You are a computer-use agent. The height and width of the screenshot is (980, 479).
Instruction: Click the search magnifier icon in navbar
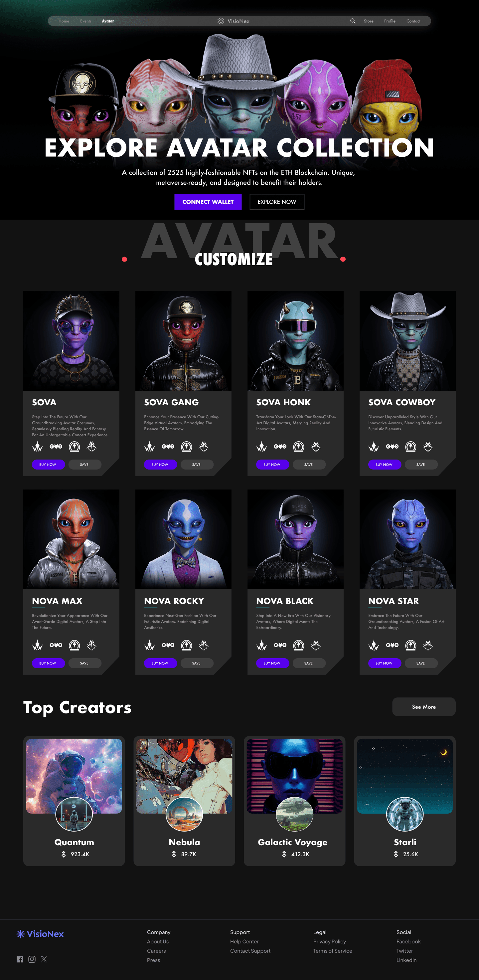[x=353, y=21]
